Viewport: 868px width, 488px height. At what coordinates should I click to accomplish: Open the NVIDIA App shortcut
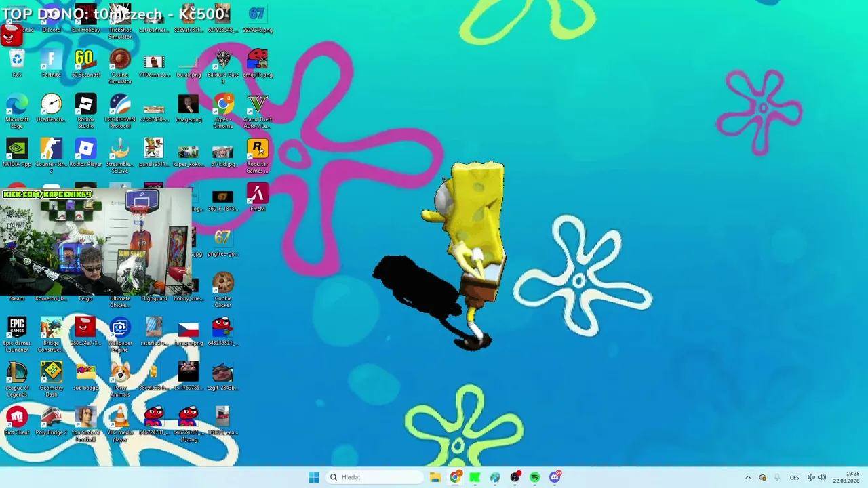(17, 153)
